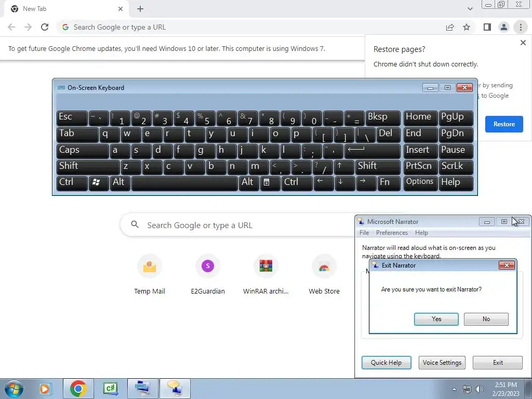Open Chrome side panel icon
The image size is (532, 399).
pos(487,27)
